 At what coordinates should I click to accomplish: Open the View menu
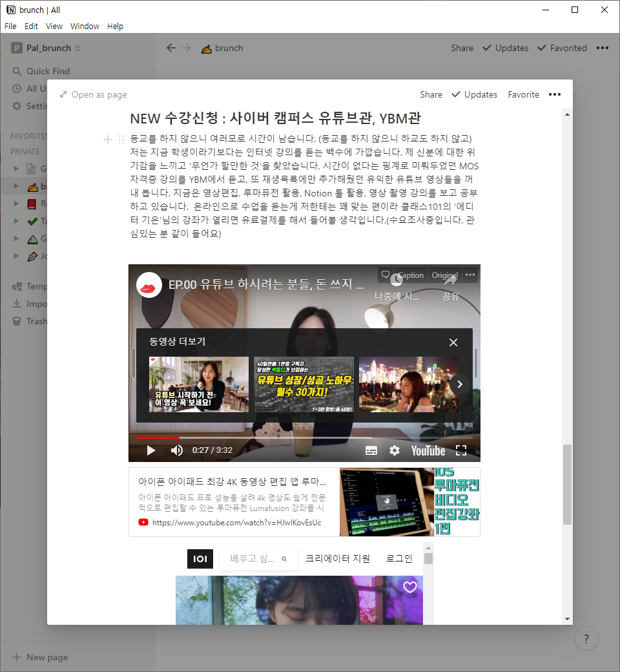point(54,26)
